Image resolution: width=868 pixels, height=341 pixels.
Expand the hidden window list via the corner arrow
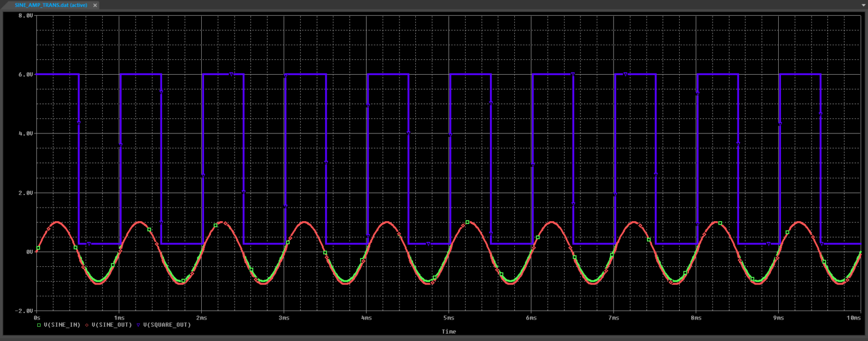point(863,5)
